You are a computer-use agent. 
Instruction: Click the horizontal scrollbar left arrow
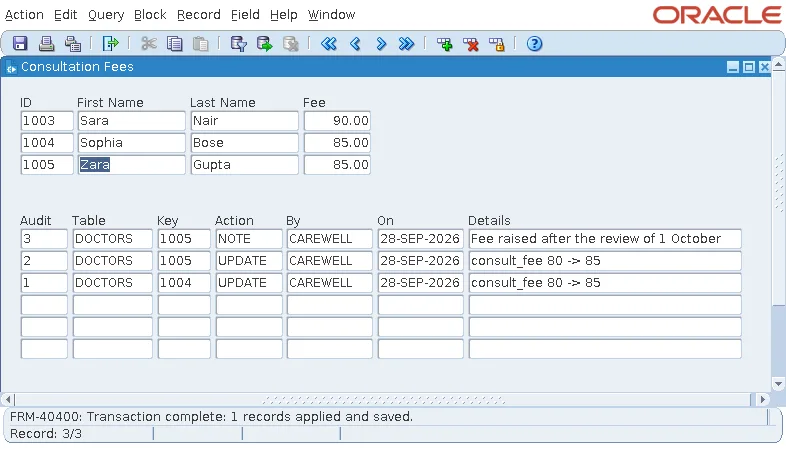click(x=8, y=400)
